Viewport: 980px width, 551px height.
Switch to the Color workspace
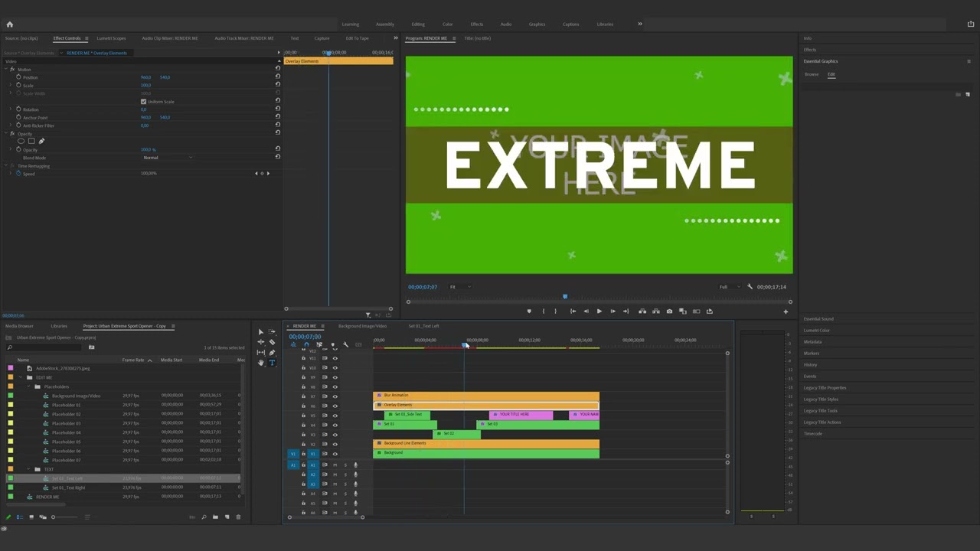pyautogui.click(x=447, y=24)
